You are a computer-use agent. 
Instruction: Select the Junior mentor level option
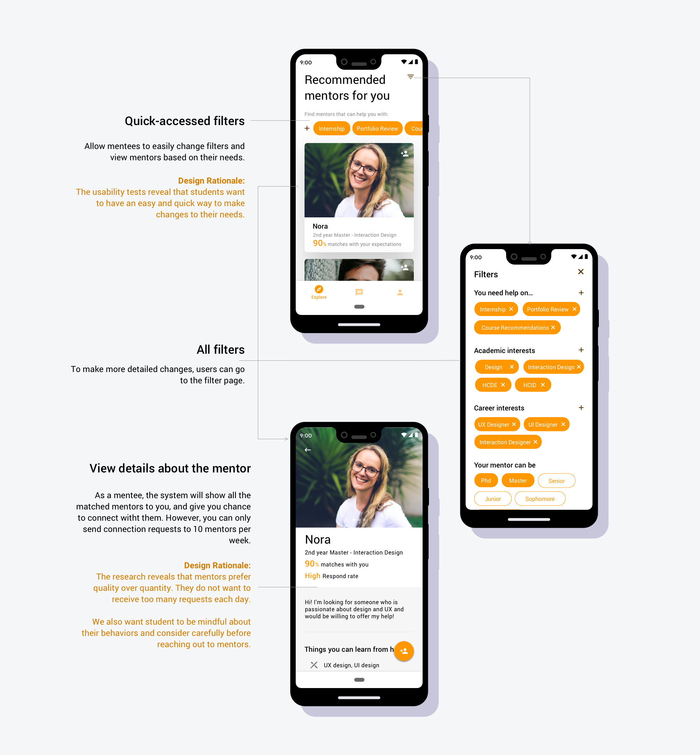coord(493,499)
